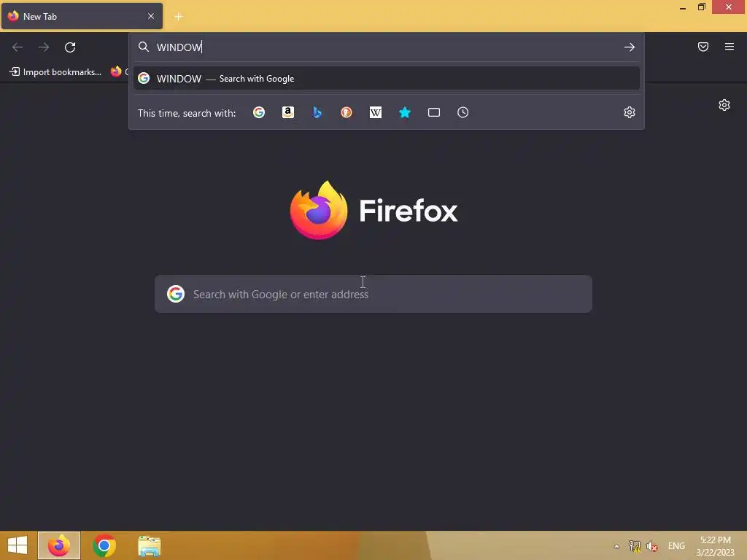Image resolution: width=747 pixels, height=560 pixels.
Task: Select the New Tab tab
Action: coord(82,16)
